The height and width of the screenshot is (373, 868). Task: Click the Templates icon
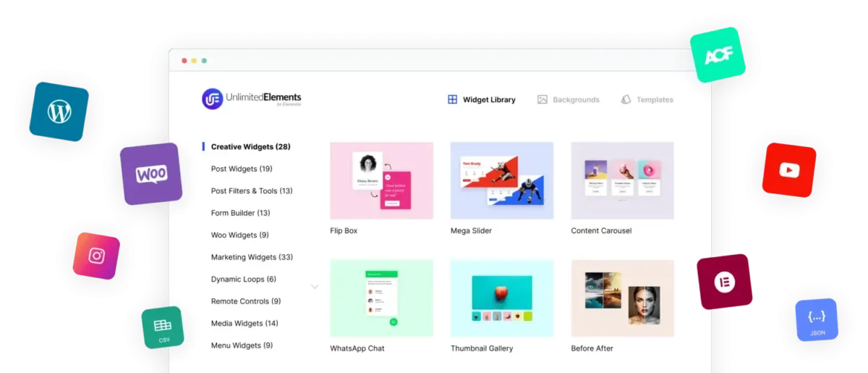click(626, 99)
